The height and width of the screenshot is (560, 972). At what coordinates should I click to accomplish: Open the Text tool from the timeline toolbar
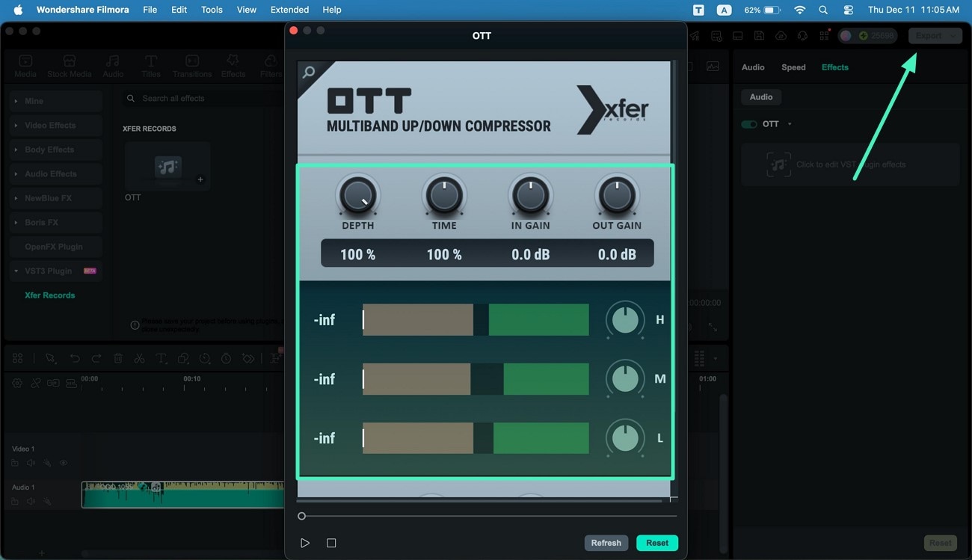161,360
